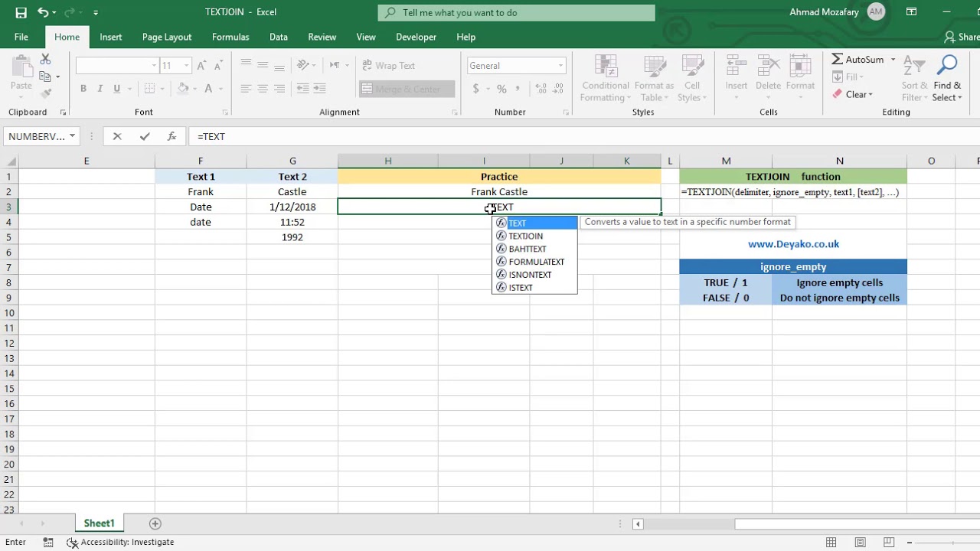Insert cells using the Cells group
The height and width of the screenshot is (551, 980).
coord(737,78)
